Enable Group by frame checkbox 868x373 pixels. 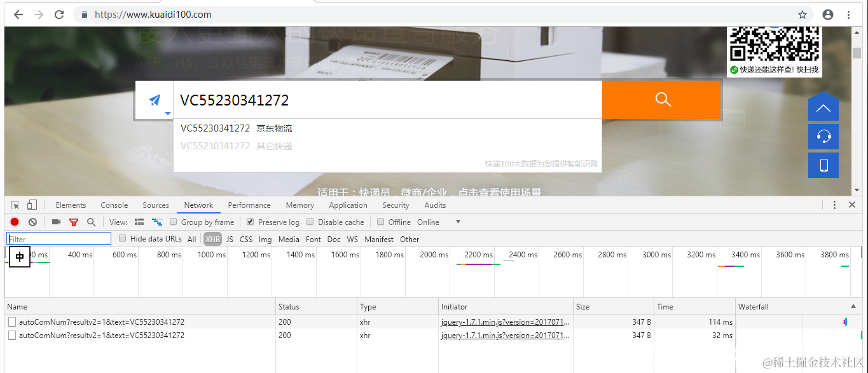(173, 222)
